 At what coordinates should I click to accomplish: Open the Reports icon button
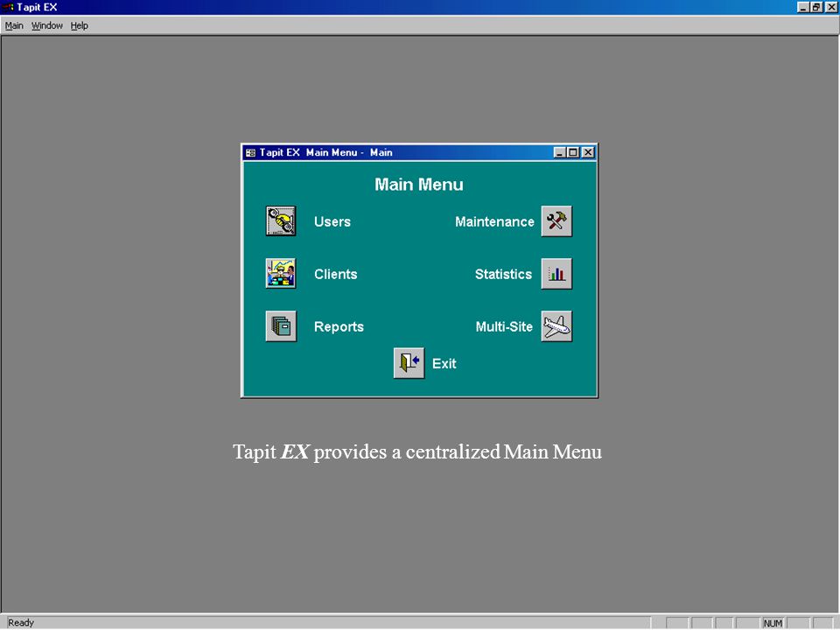tap(281, 325)
